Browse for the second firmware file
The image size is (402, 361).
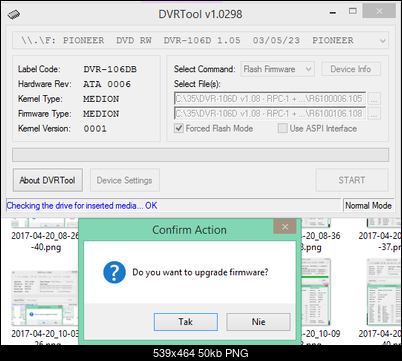[374, 114]
